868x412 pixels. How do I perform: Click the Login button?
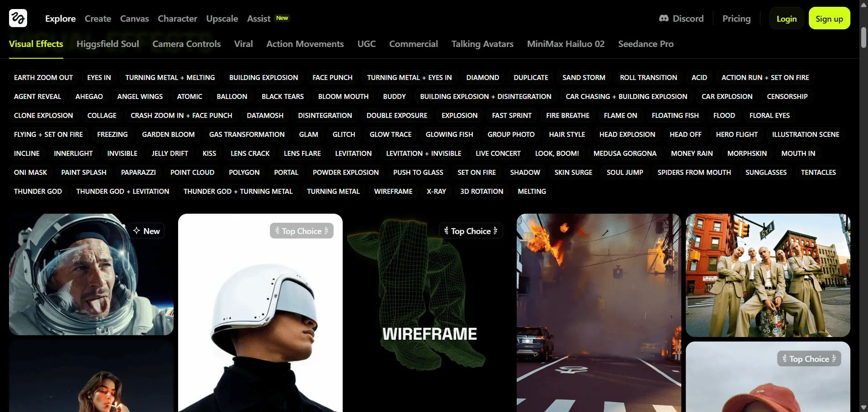point(786,19)
